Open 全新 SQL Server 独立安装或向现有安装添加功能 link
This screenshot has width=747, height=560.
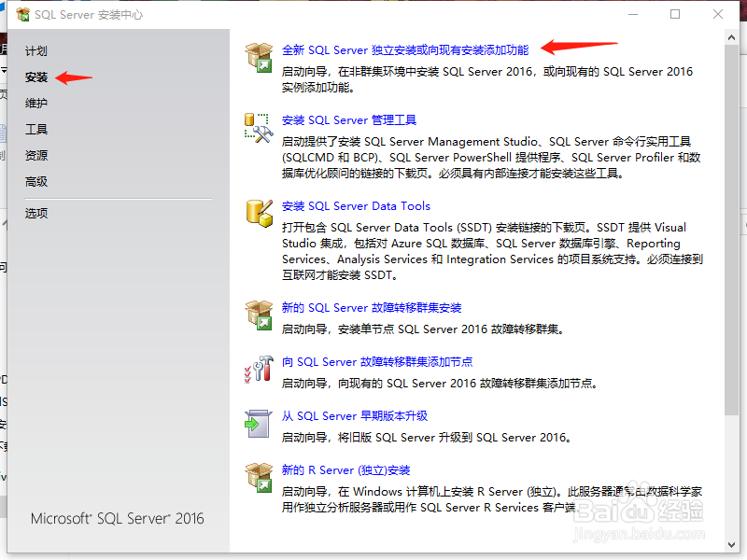[x=405, y=50]
